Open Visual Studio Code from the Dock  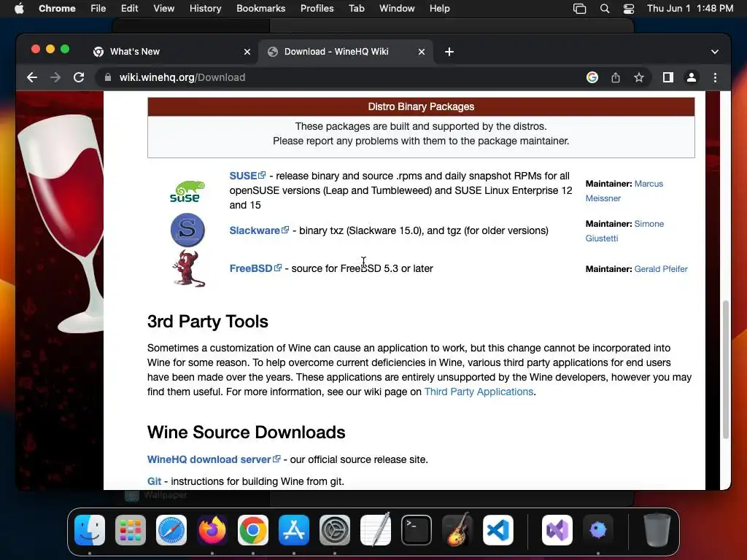point(498,530)
